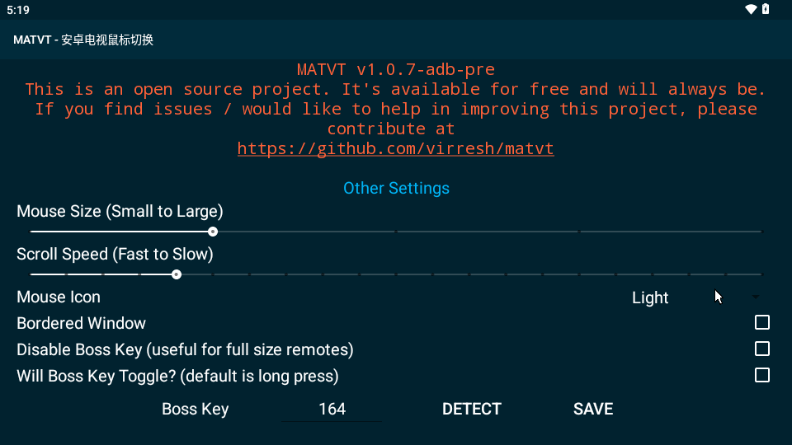The width and height of the screenshot is (792, 445).
Task: Click the Mouse Size slider handle
Action: click(x=213, y=232)
